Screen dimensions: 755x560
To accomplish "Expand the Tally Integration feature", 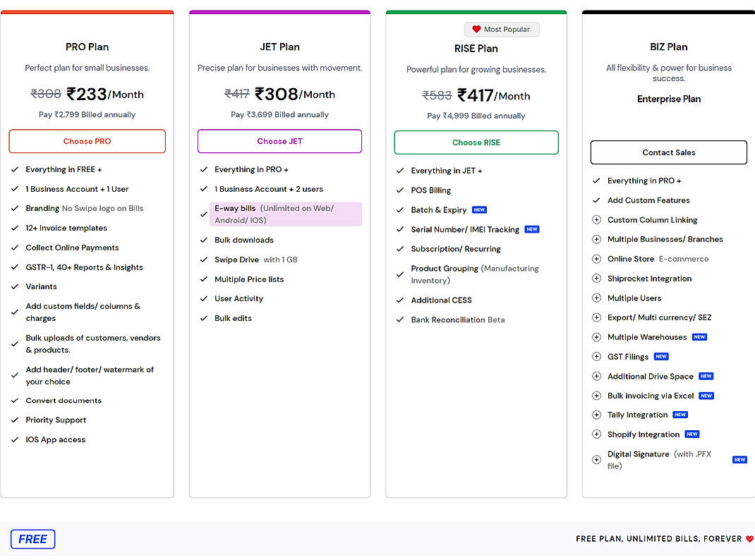I will pos(596,415).
